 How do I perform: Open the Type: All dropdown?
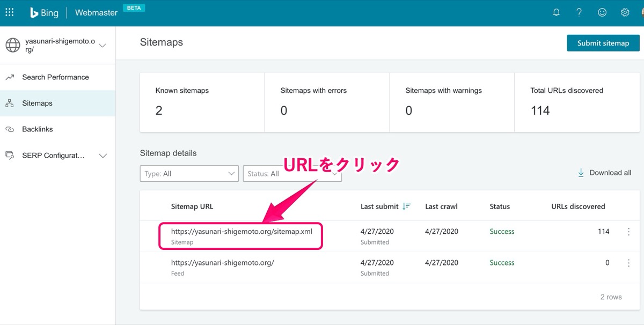coord(189,174)
